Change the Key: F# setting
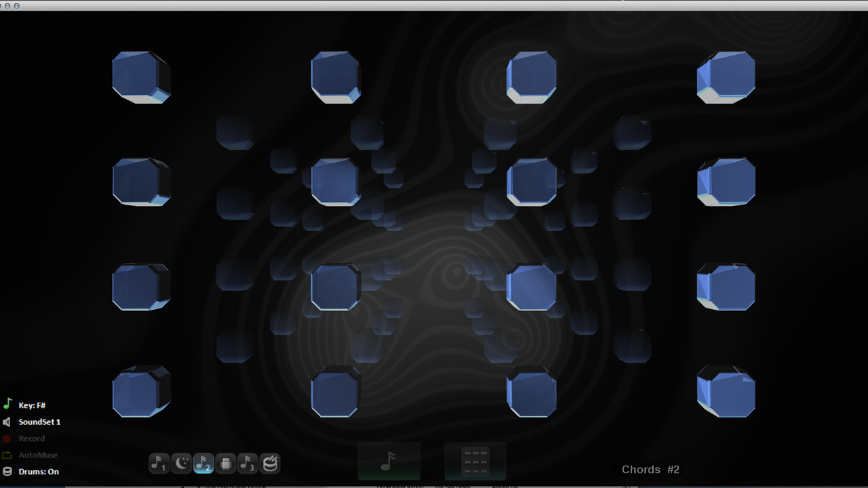Image resolution: width=868 pixels, height=488 pixels. (x=32, y=405)
